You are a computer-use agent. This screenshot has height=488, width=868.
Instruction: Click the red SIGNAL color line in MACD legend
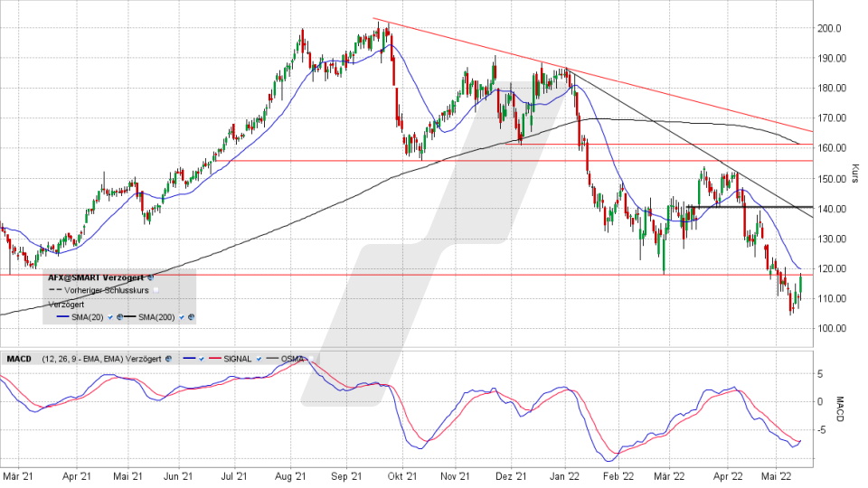pos(215,358)
